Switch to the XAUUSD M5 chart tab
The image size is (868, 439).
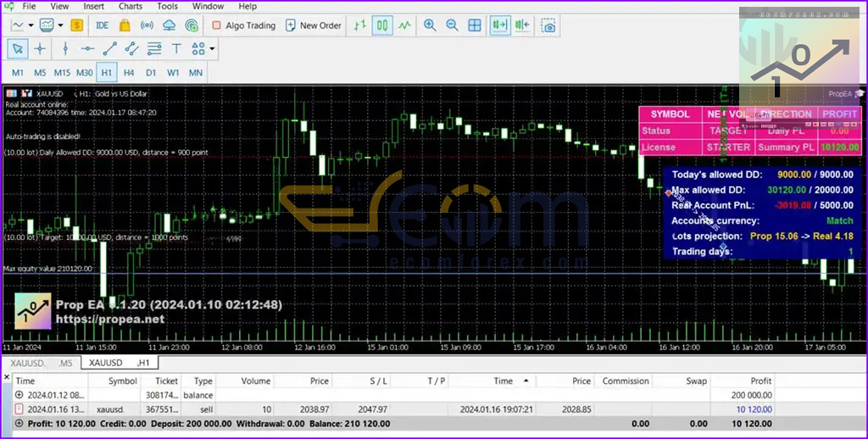tap(42, 364)
